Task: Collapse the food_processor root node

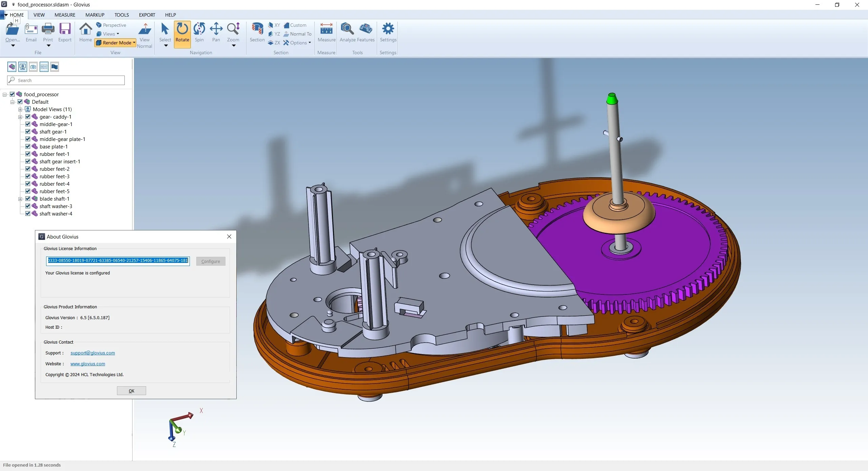Action: (x=5, y=95)
